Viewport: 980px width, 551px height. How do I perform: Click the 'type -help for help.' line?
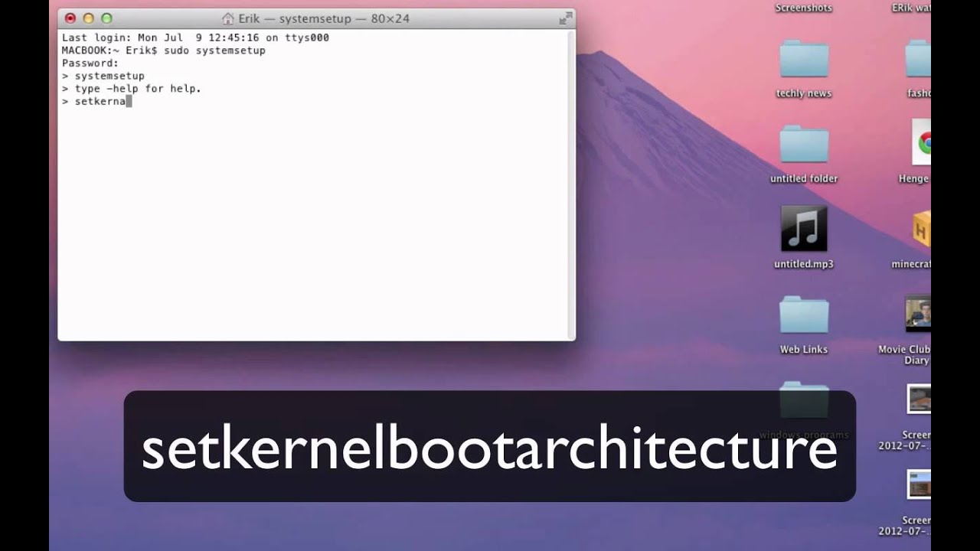tap(132, 89)
